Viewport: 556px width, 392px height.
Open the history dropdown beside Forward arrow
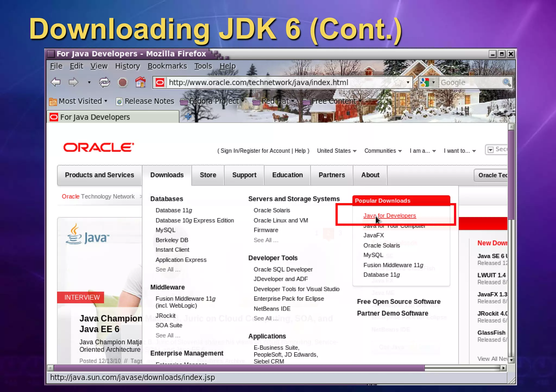click(89, 82)
